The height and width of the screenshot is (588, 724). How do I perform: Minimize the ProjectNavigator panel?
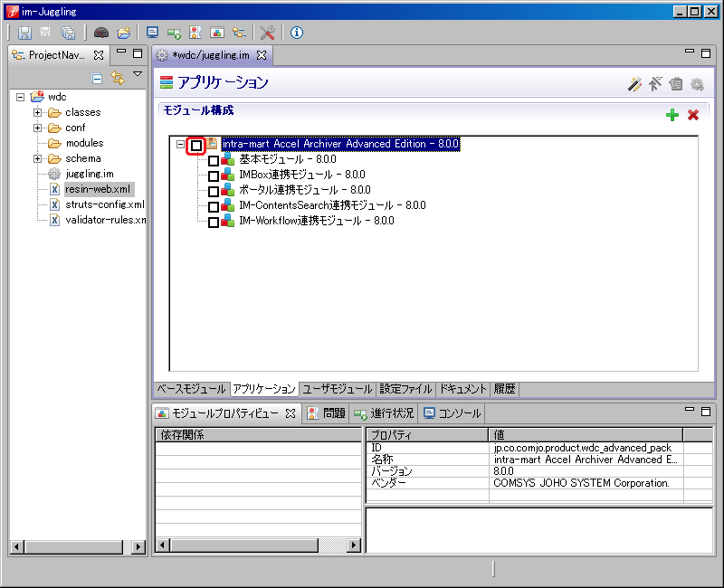click(121, 52)
